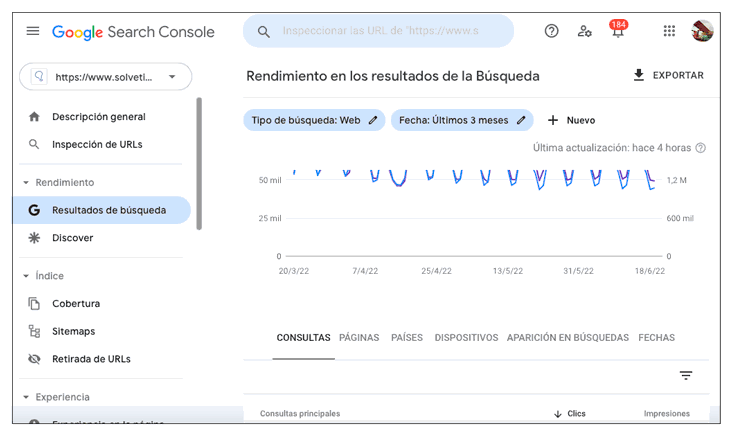
Task: Switch to the PÁGINAS tab
Action: [359, 338]
